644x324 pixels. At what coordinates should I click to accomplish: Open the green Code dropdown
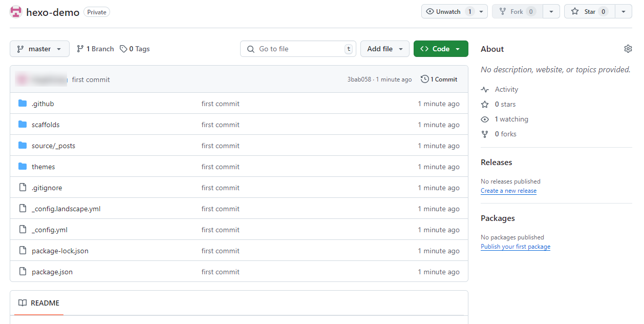pos(441,49)
